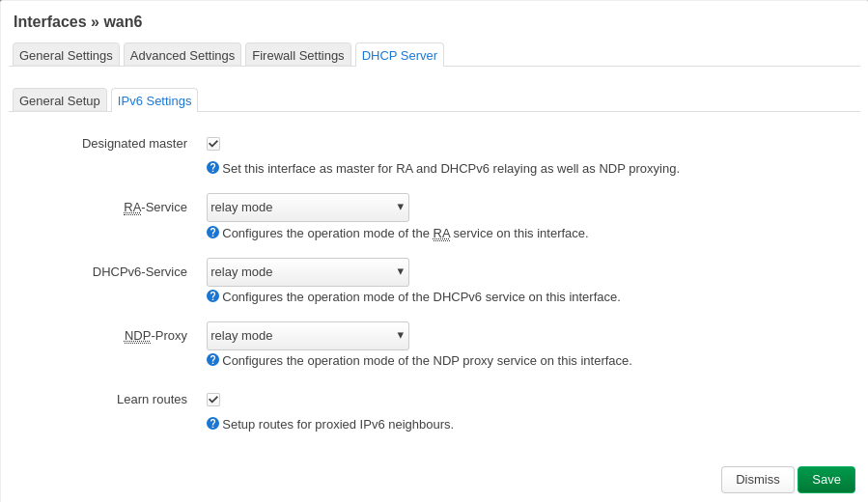868x502 pixels.
Task: Save the wan6 interface settings
Action: coord(826,479)
